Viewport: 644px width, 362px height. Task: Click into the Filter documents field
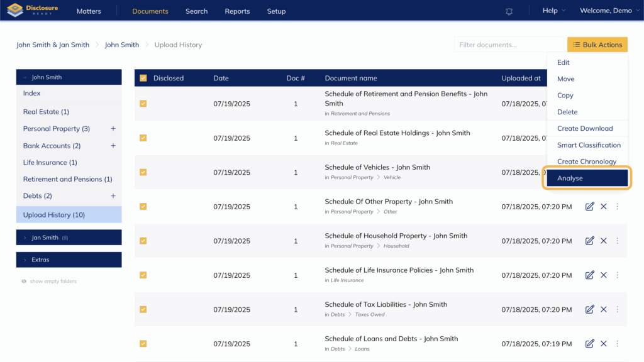[509, 45]
